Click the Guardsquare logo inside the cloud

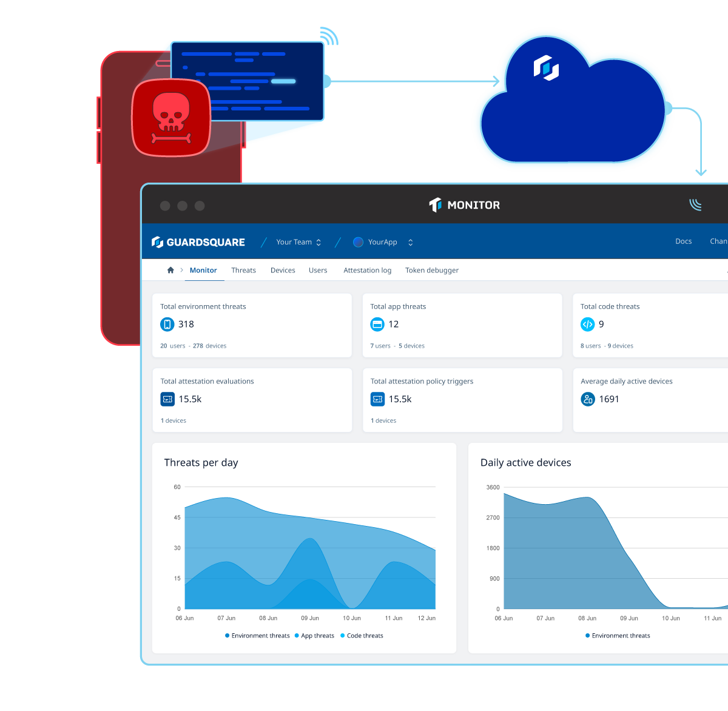(x=546, y=68)
